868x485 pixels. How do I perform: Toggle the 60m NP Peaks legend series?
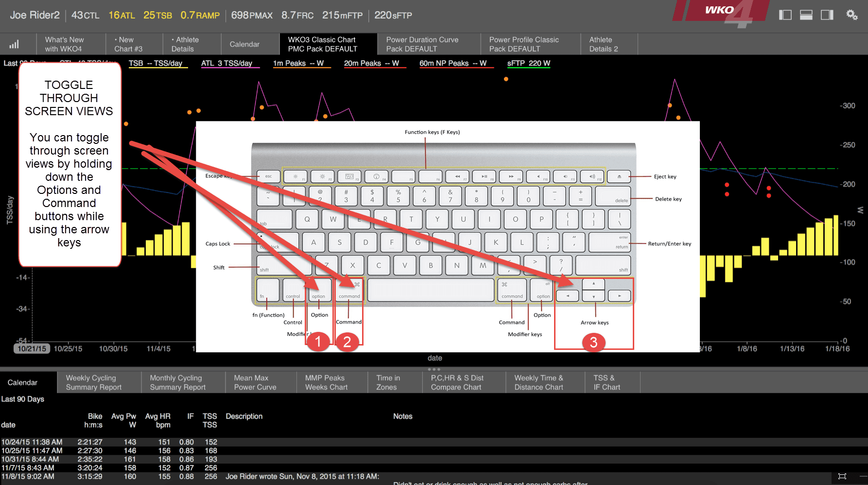click(456, 64)
